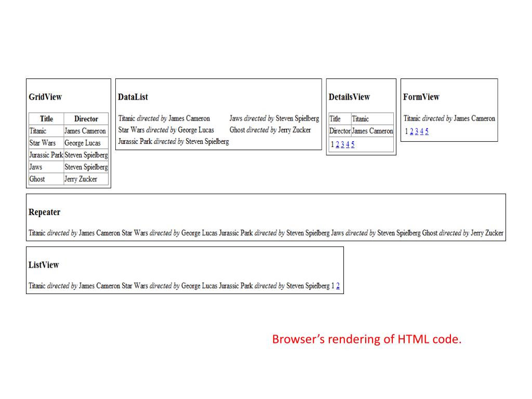The height and width of the screenshot is (399, 532).
Task: Click the red Browser's rendering of HTML code caption
Action: pos(367,339)
